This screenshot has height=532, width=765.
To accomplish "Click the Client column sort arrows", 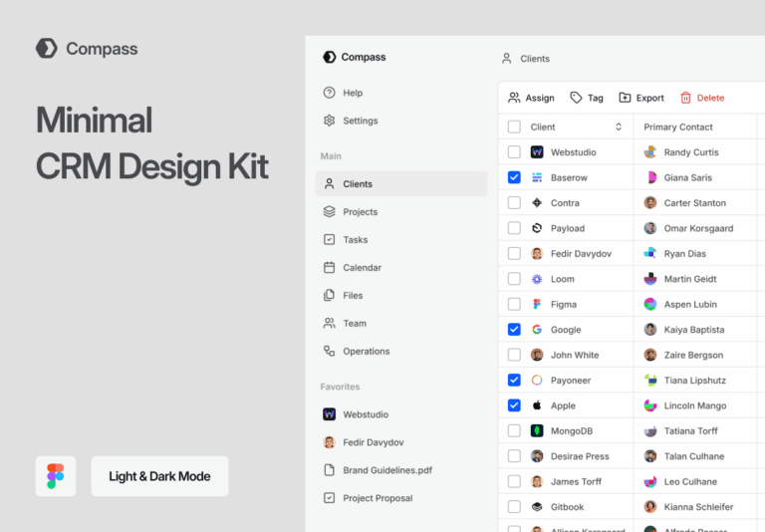I will (619, 127).
